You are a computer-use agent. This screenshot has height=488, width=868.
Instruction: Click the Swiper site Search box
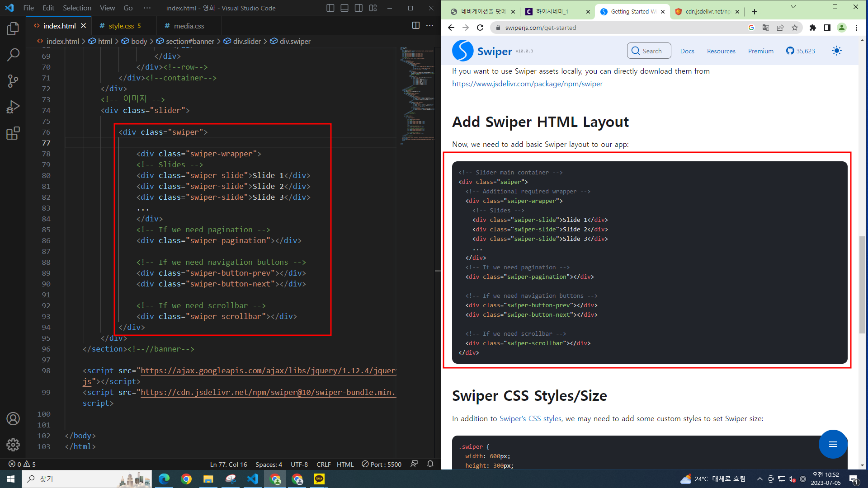tap(649, 51)
